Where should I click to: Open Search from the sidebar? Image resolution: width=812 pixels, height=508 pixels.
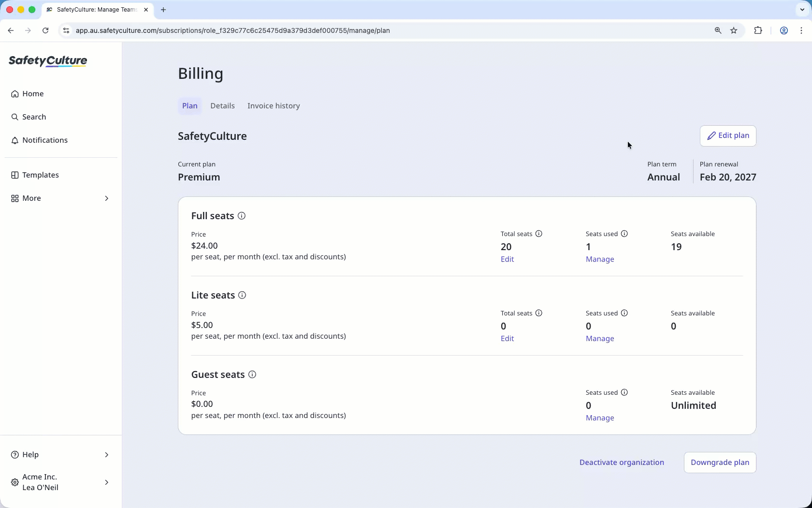pyautogui.click(x=61, y=117)
